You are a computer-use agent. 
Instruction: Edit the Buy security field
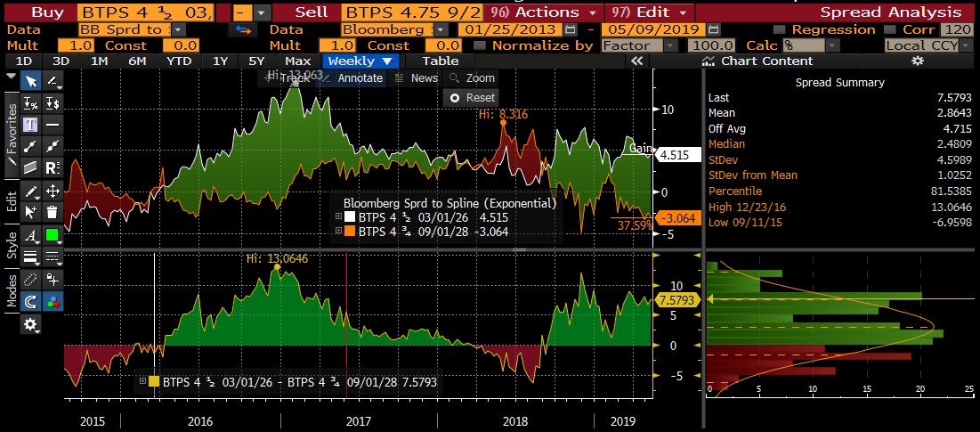(x=146, y=12)
